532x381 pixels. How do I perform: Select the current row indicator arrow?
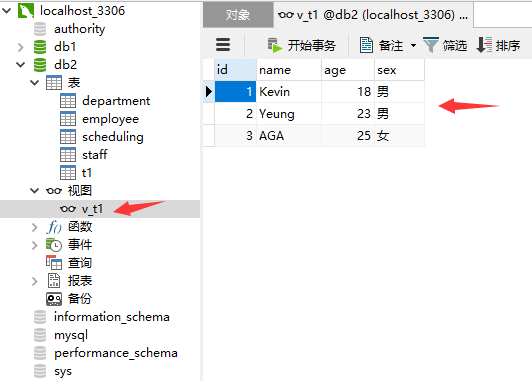pyautogui.click(x=209, y=92)
